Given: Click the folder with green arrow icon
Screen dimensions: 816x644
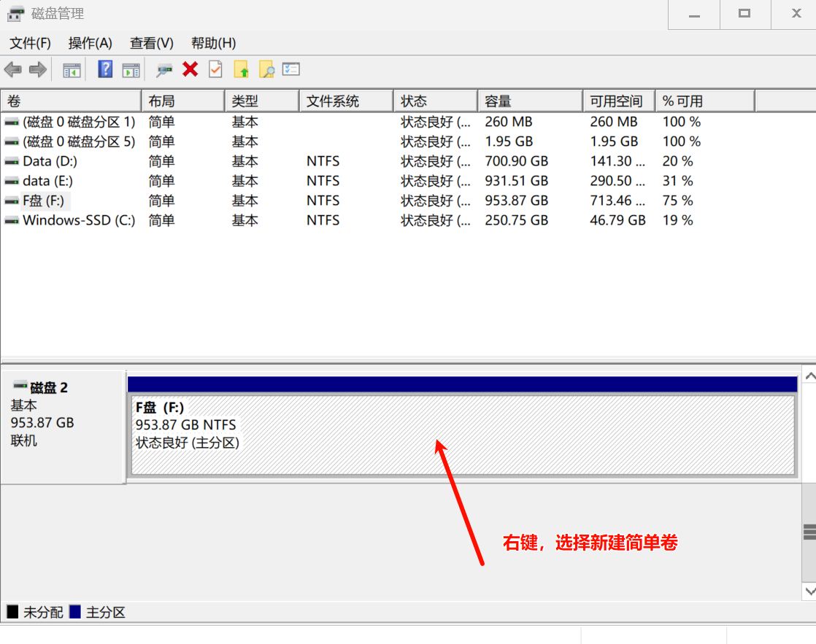Looking at the screenshot, I should [242, 70].
